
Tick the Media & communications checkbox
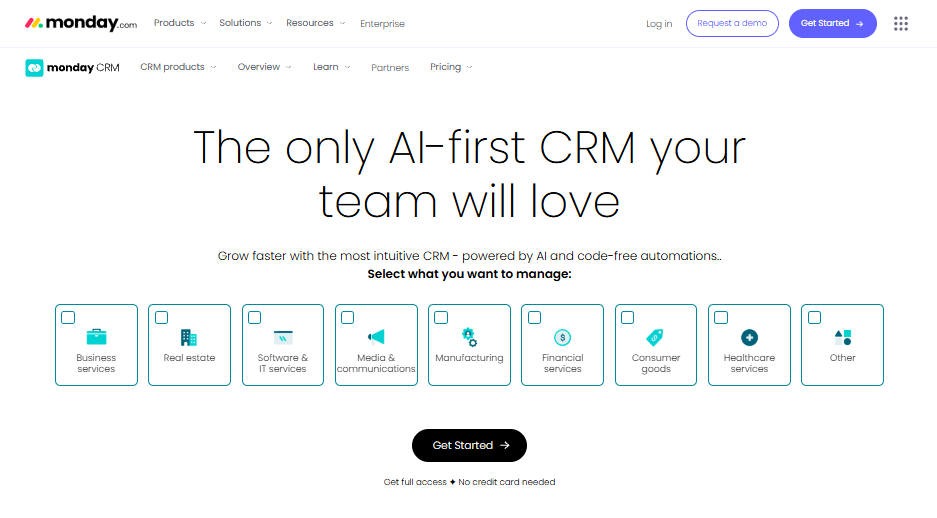[x=348, y=317]
